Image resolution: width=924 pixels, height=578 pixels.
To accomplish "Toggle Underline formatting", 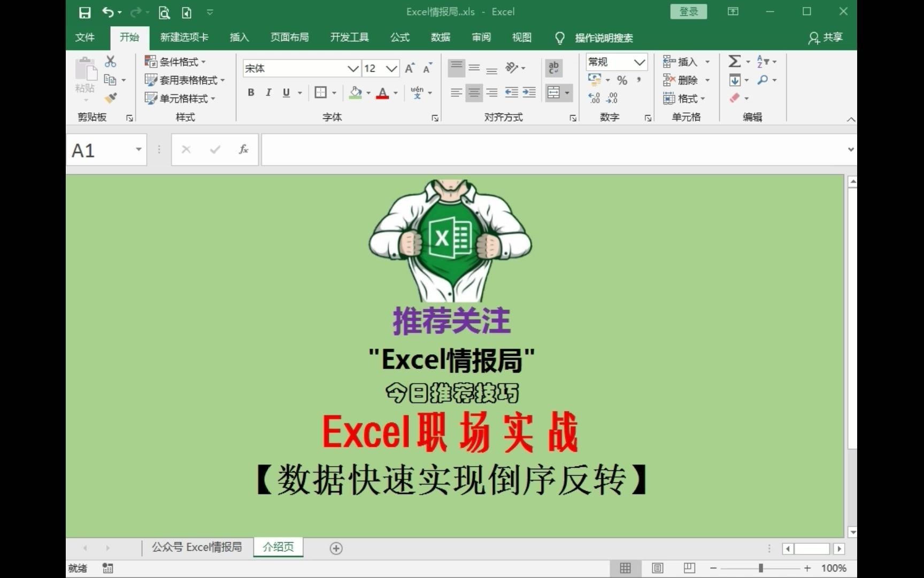I will coord(287,93).
